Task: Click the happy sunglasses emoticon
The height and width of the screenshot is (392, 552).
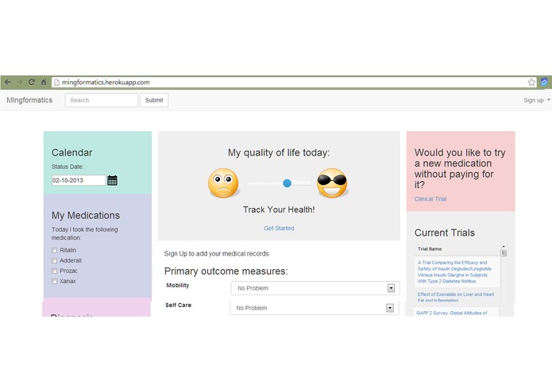Action: click(x=332, y=183)
